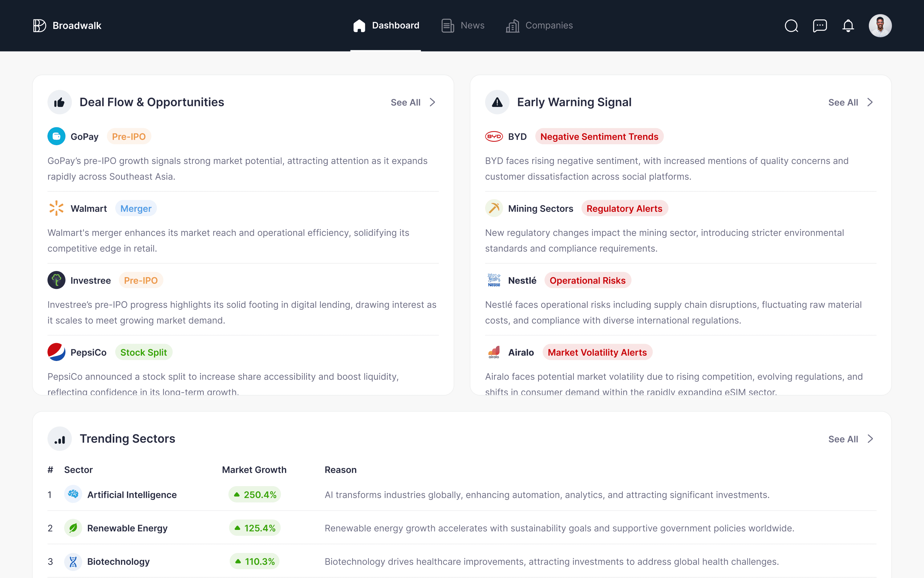Select the Airalo company logo
The width and height of the screenshot is (924, 578).
click(x=494, y=352)
